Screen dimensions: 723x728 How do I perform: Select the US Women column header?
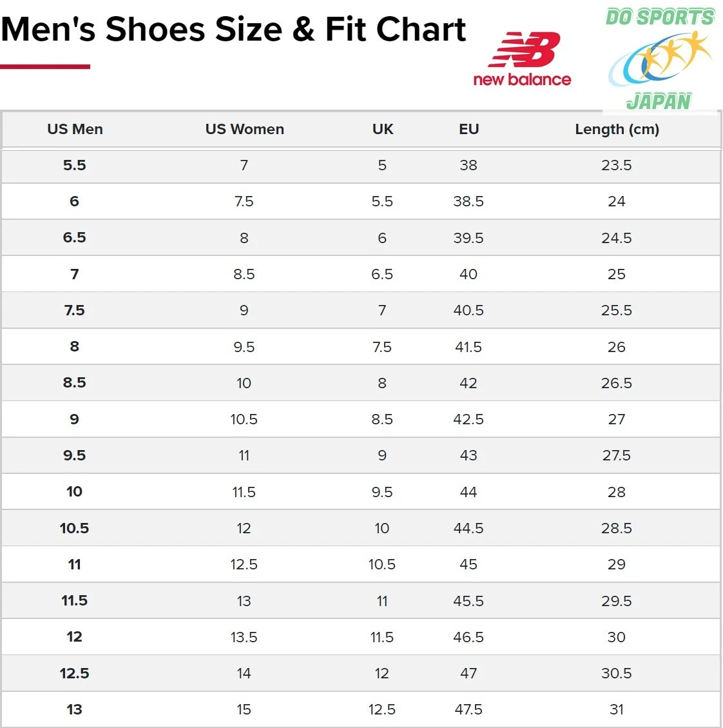click(x=244, y=129)
